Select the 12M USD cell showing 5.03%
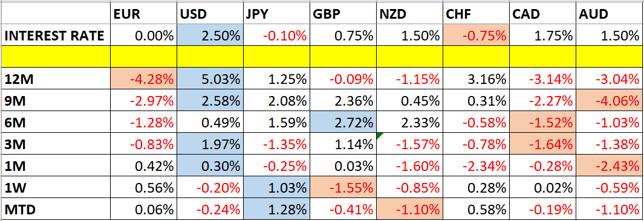 (x=210, y=78)
